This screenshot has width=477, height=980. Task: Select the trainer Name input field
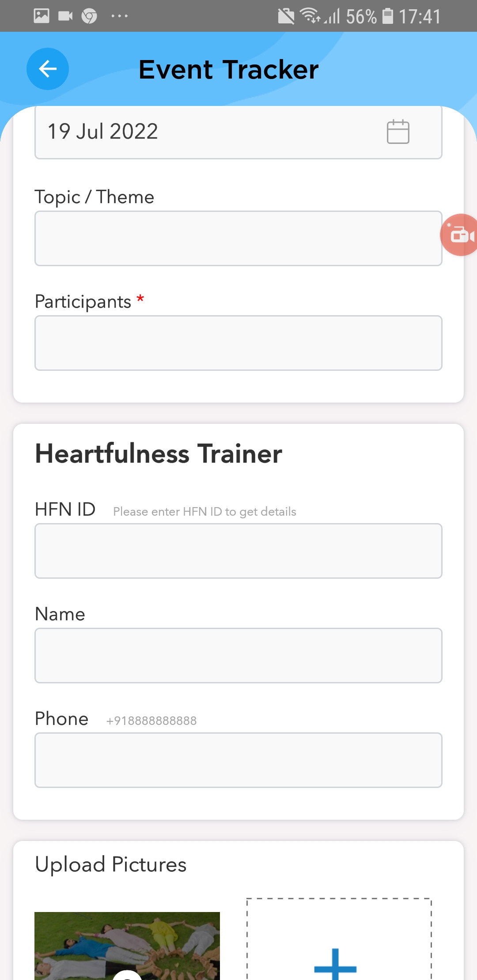coord(238,656)
